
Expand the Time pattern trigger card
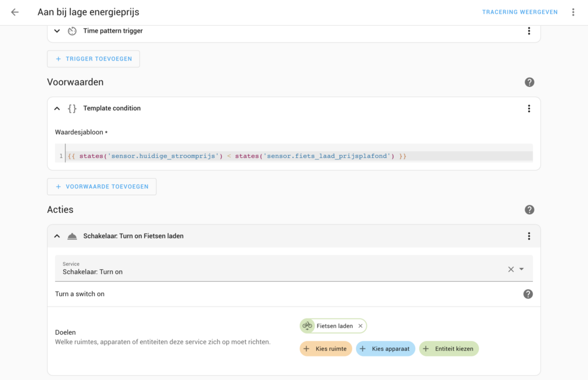(x=57, y=31)
